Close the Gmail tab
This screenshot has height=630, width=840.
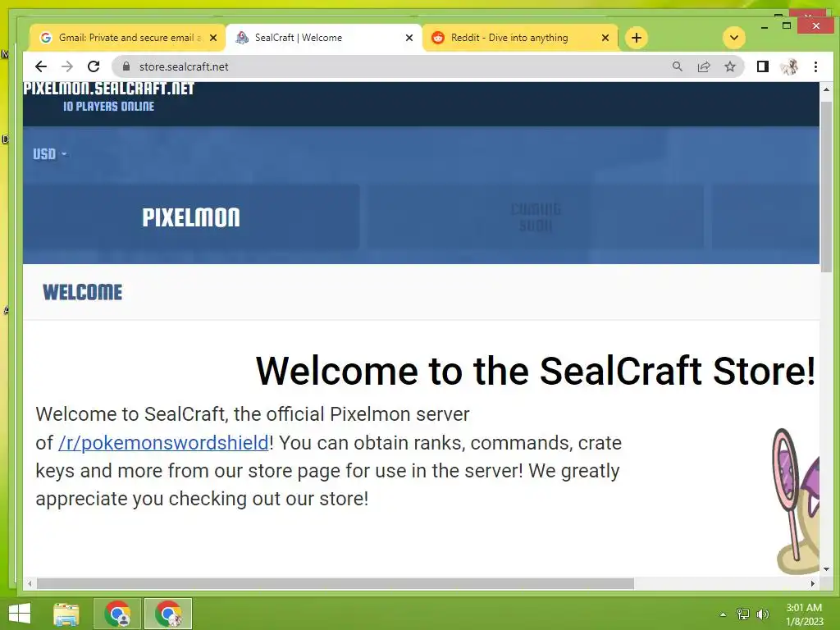(213, 38)
